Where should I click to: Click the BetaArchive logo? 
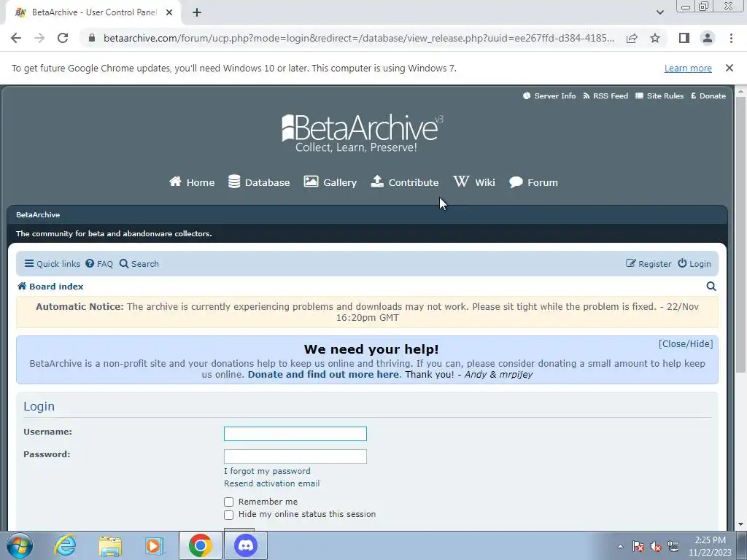(362, 133)
